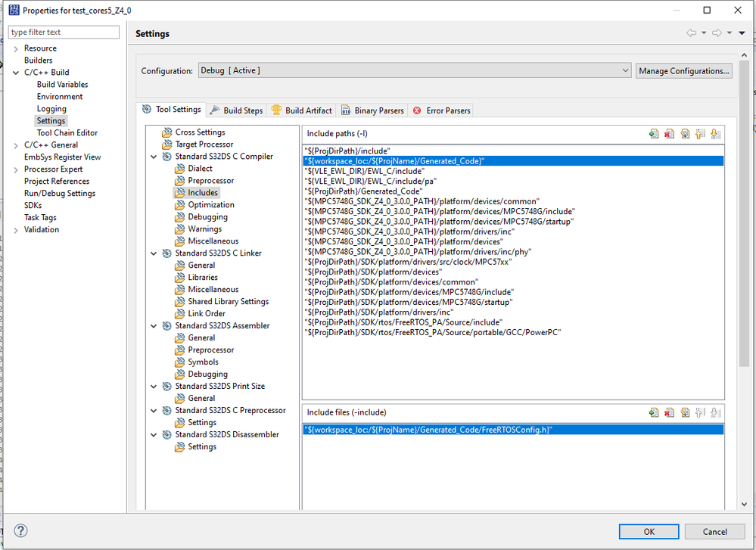This screenshot has width=756, height=550.
Task: Select Cross Settings in the tool tree
Action: [200, 132]
